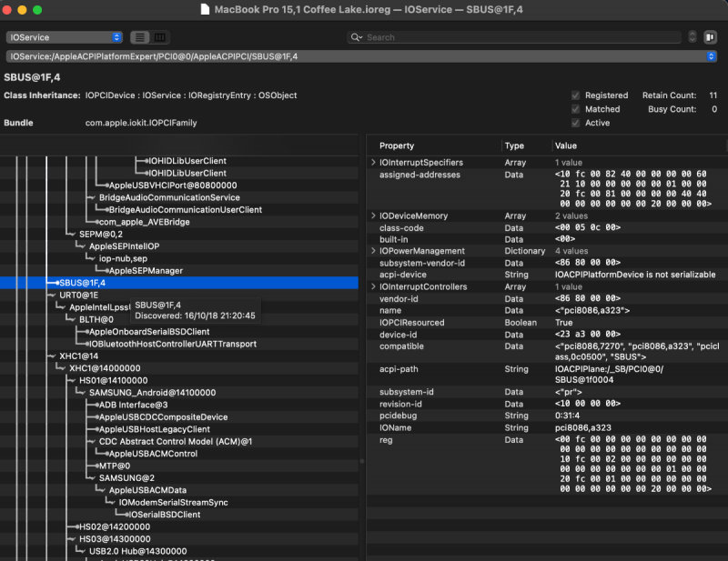Expand the IOInterruptControllers array
The height and width of the screenshot is (561, 728).
click(373, 286)
